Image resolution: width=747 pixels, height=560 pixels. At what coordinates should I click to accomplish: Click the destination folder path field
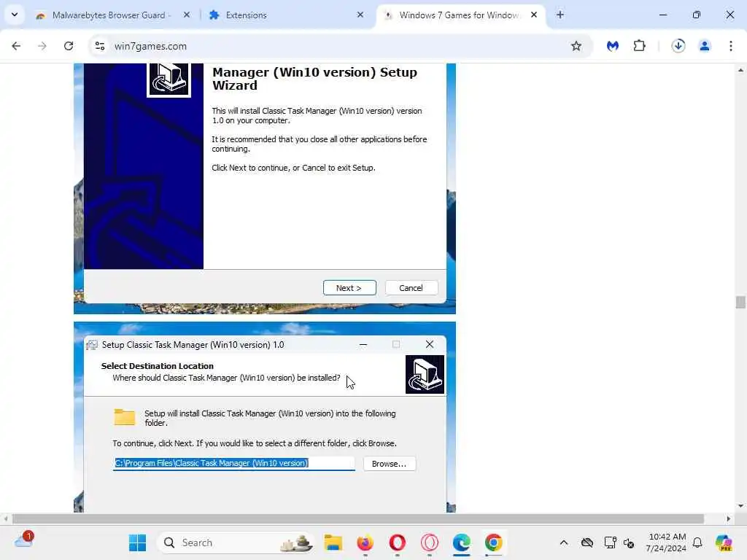click(x=234, y=463)
